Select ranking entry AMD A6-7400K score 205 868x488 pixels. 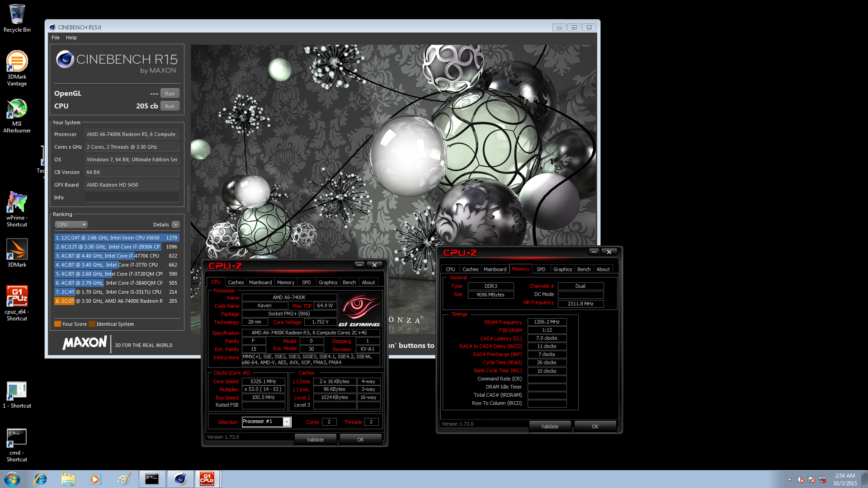click(x=117, y=301)
